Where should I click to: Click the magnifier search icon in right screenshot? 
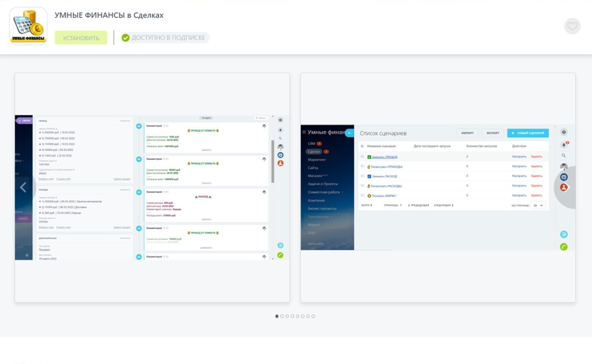[563, 156]
